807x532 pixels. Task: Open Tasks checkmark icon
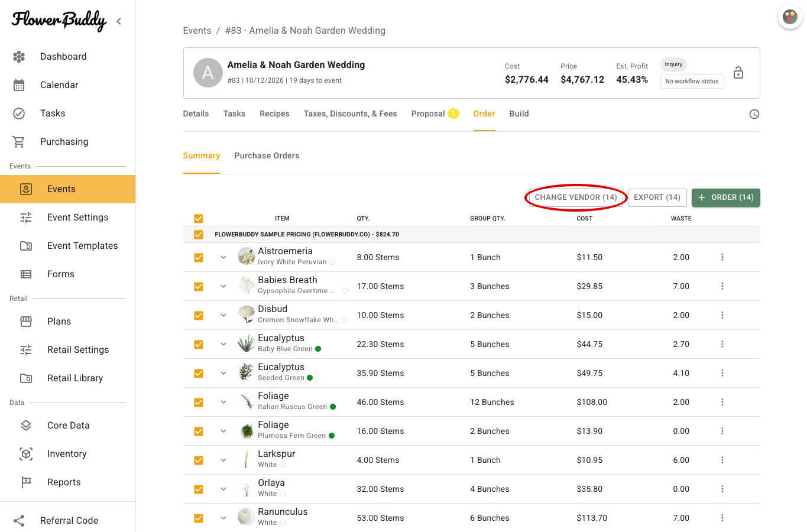pos(19,113)
